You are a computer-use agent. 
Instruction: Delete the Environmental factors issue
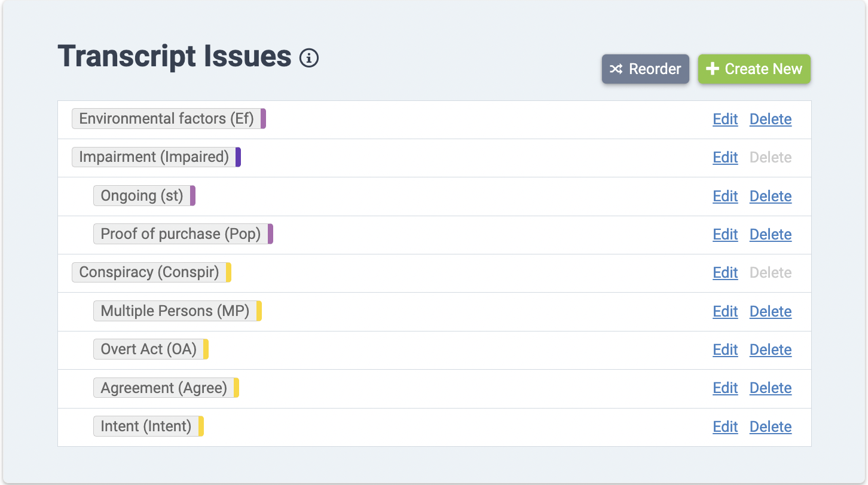[x=770, y=119]
